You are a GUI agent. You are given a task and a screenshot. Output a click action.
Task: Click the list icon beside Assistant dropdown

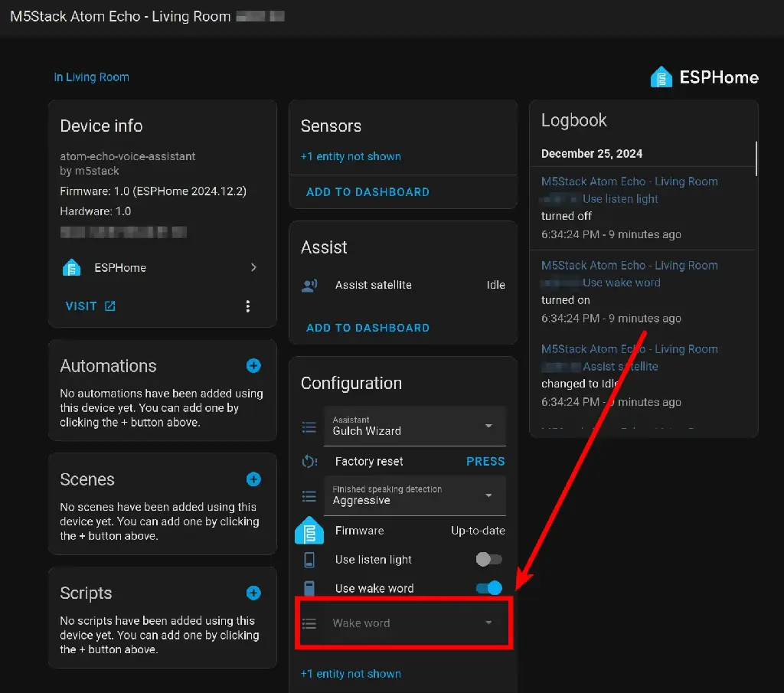309,427
